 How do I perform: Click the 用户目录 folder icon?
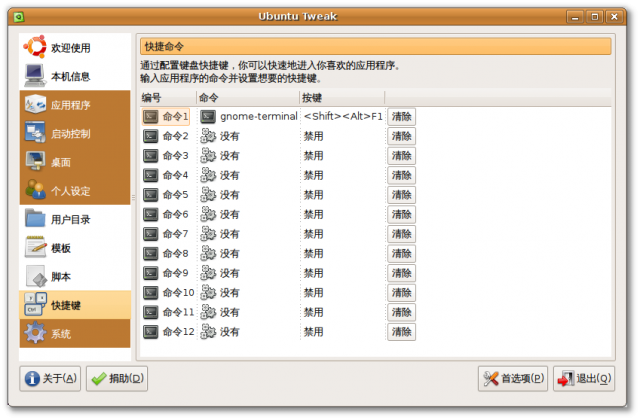[35, 219]
